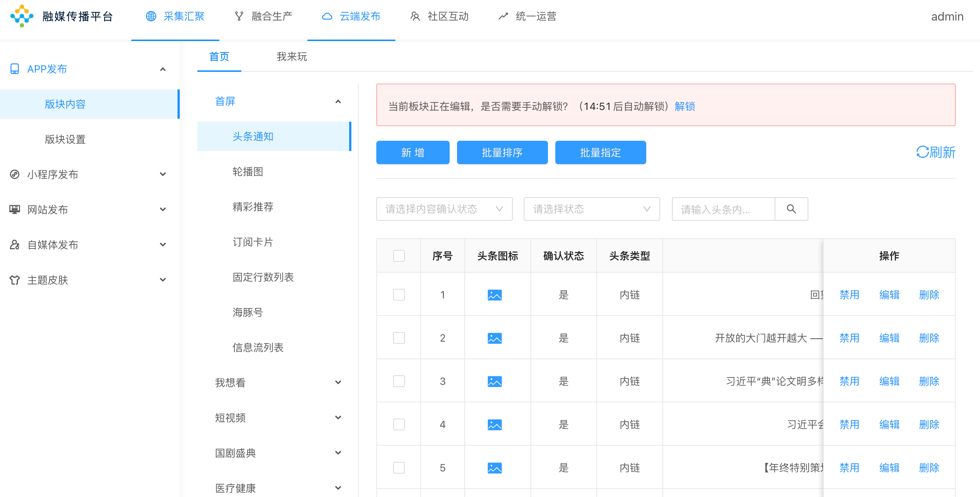Click the refresh icon labeled 刷新

[922, 152]
